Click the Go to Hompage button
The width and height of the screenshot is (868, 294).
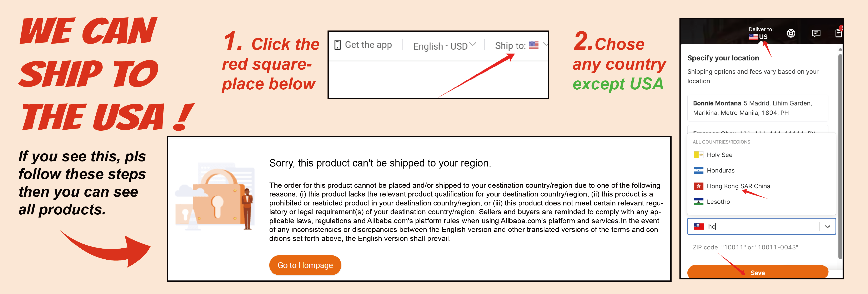[x=305, y=265]
